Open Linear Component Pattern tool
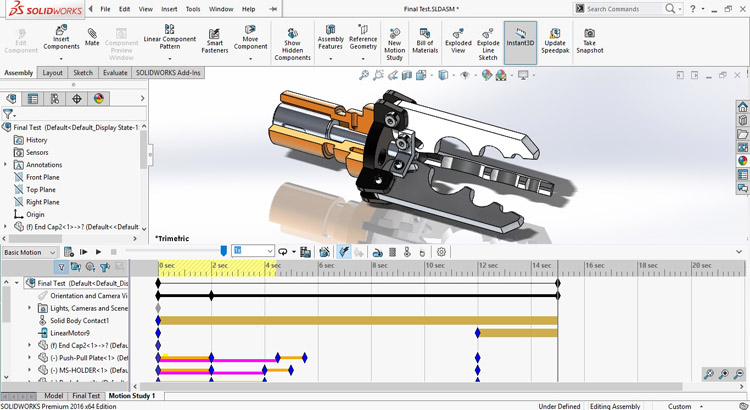The image size is (750, 410). click(x=169, y=38)
